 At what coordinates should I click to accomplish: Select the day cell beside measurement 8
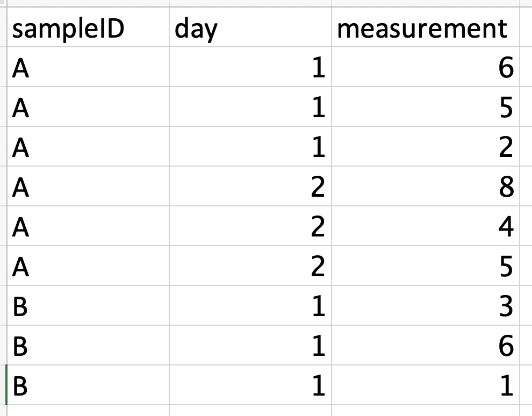[x=250, y=188]
